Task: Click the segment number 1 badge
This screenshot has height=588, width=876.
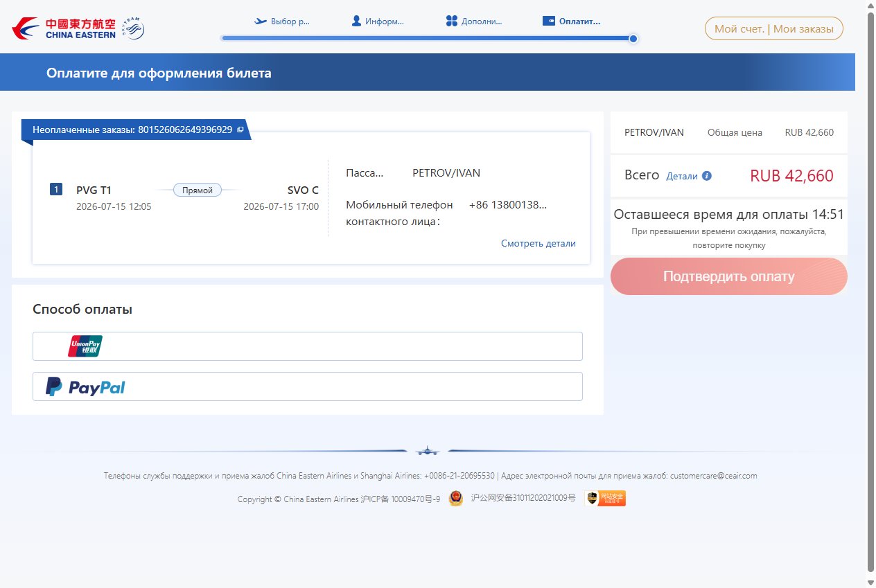Action: (57, 189)
